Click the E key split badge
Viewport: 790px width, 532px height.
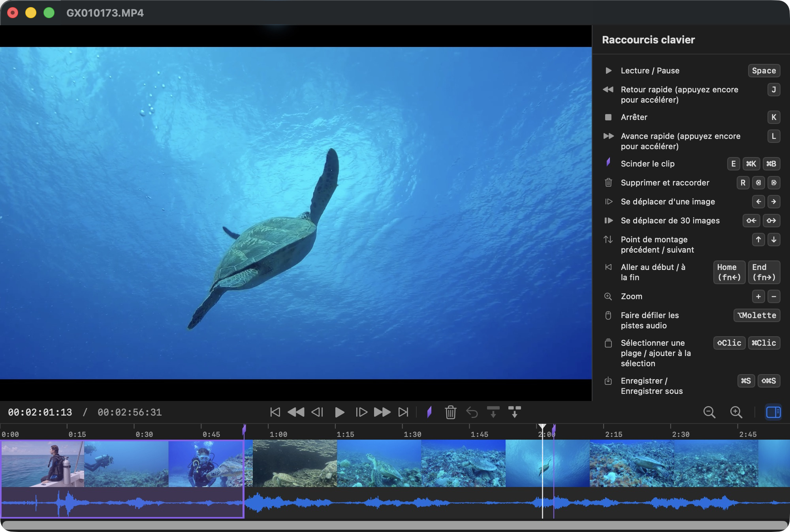[x=734, y=164]
